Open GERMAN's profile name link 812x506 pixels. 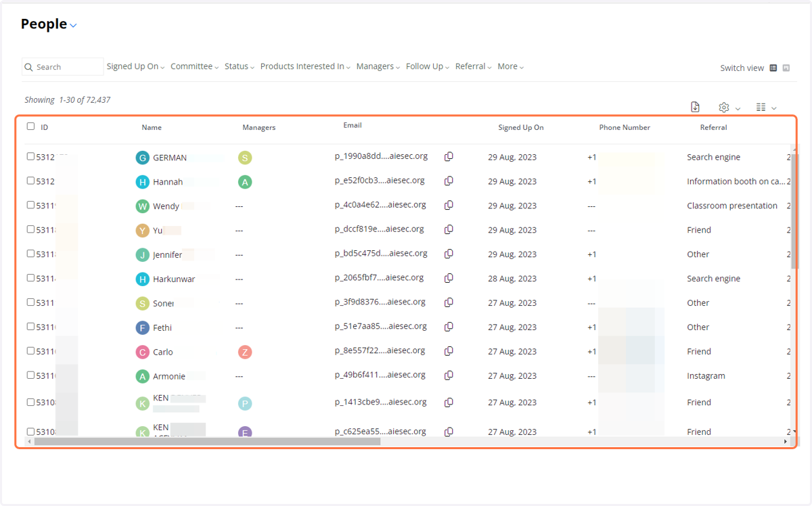coord(170,158)
